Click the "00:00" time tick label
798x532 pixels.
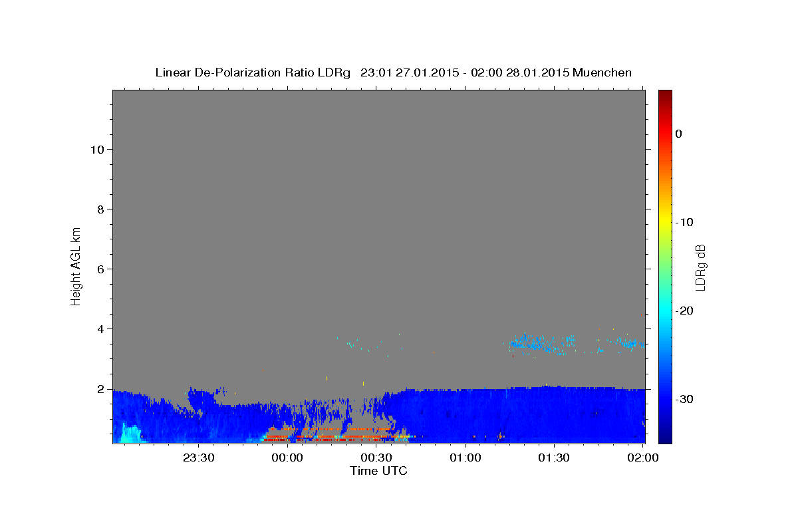[288, 458]
